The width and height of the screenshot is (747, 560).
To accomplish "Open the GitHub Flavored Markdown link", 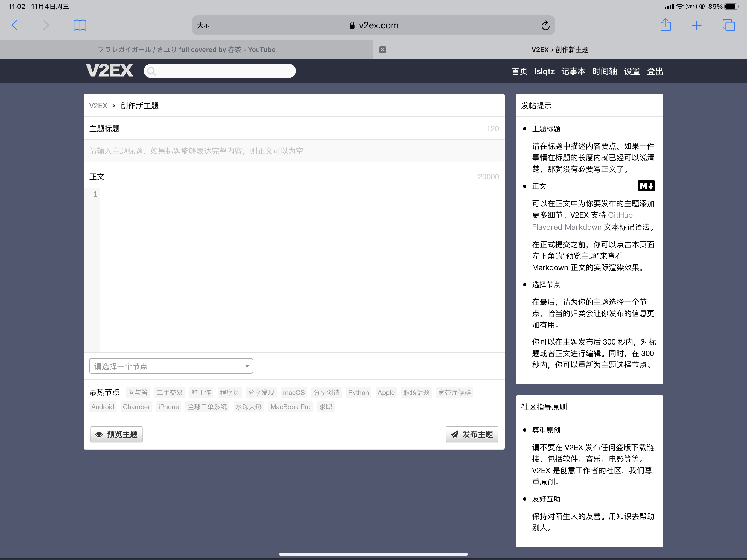I will pos(620,215).
